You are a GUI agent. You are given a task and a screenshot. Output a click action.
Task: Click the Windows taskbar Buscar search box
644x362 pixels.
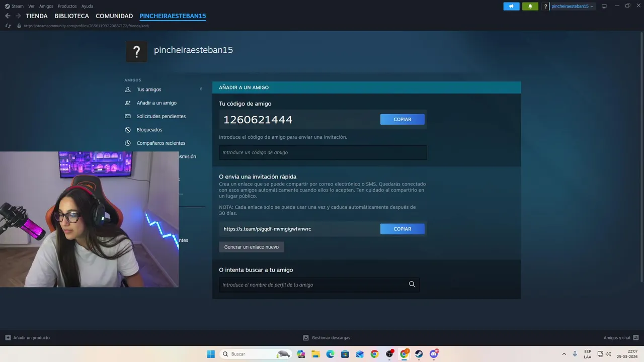pyautogui.click(x=256, y=354)
